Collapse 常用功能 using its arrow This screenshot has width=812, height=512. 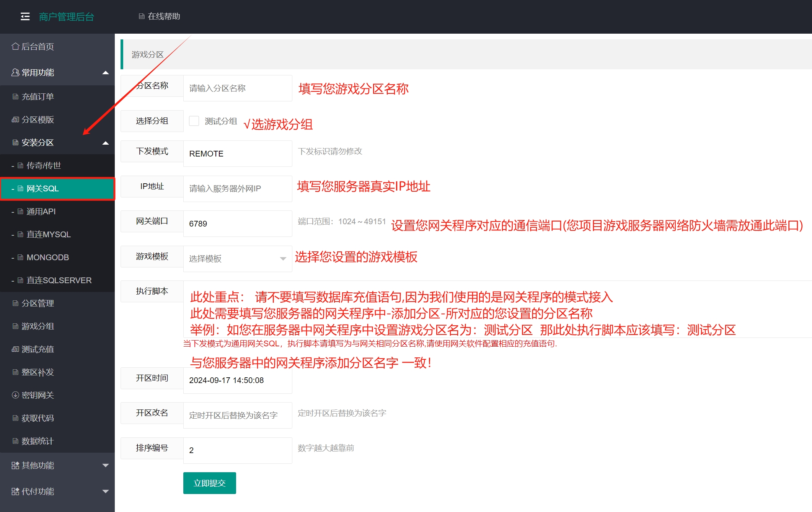pyautogui.click(x=106, y=72)
